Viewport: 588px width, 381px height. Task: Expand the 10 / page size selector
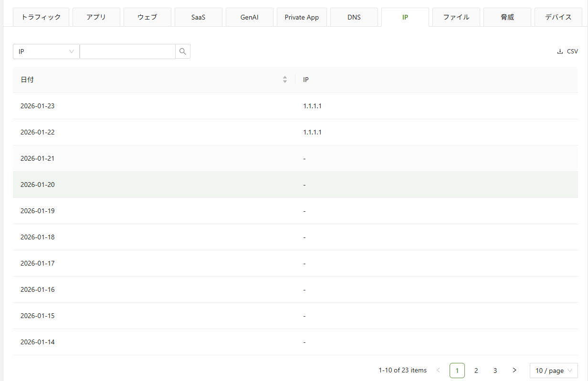coord(554,371)
